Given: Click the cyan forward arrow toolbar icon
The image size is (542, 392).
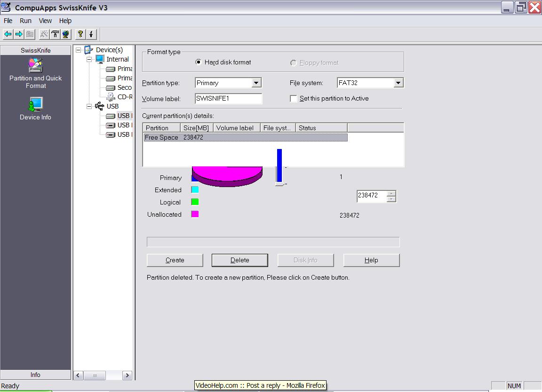Looking at the screenshot, I should click(x=19, y=34).
